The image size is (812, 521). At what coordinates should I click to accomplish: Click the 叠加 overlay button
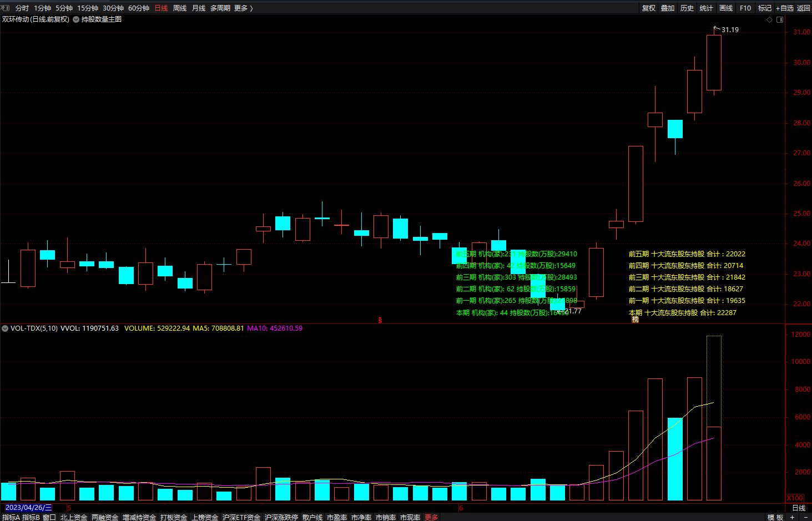[668, 8]
